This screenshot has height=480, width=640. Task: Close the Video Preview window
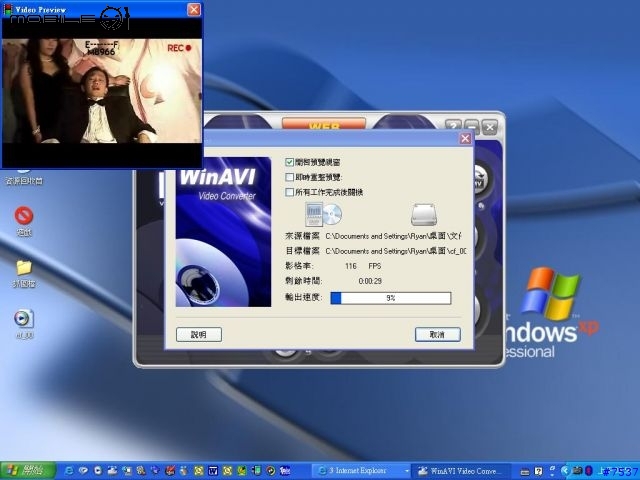194,9
